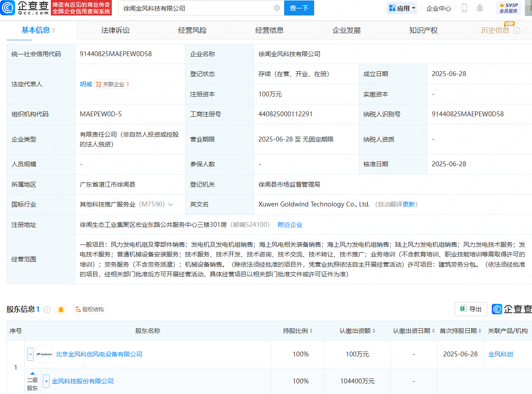The image size is (532, 394).
Task: Click the Qcc.com logo
Action: 25,8
